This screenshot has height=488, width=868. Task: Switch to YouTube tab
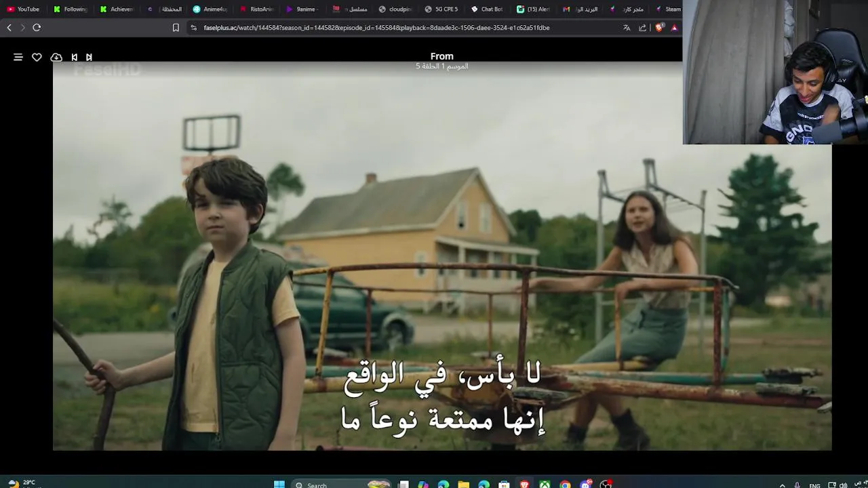[x=23, y=9]
